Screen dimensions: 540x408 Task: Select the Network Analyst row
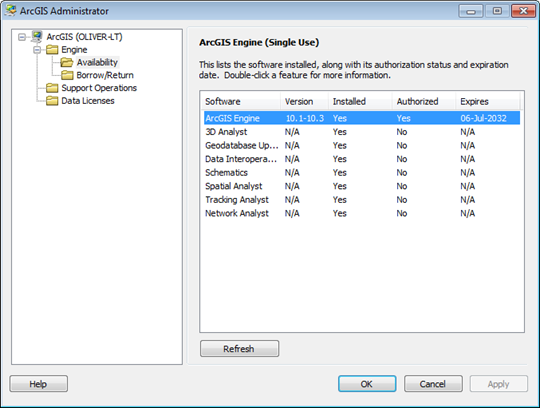point(362,213)
